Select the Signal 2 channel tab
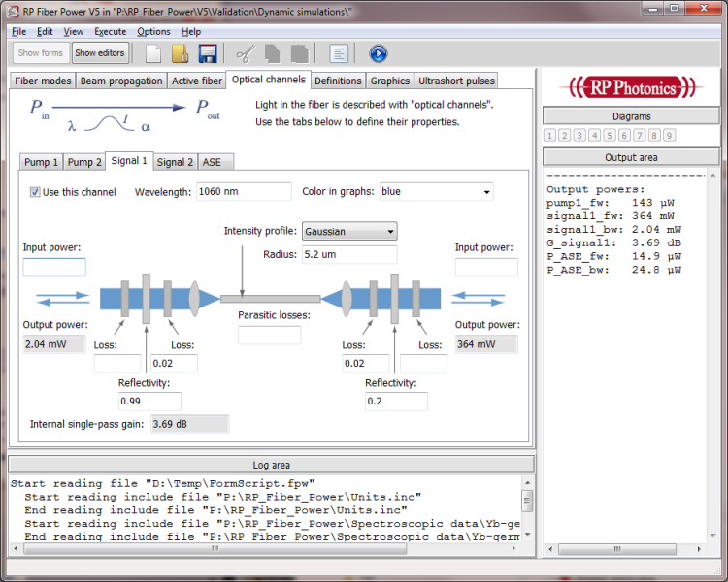Viewport: 728px width, 582px height. click(175, 162)
